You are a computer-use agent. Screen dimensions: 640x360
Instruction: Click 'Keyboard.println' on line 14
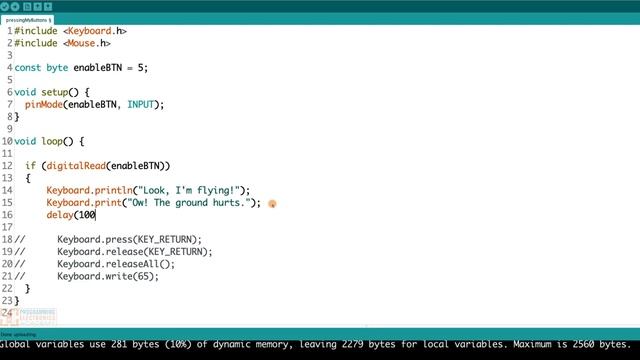[89, 190]
